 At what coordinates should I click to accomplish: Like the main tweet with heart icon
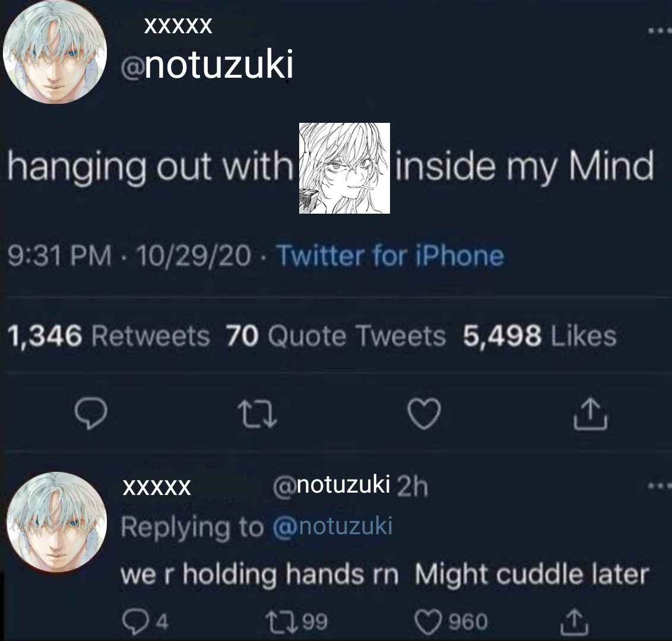424,414
